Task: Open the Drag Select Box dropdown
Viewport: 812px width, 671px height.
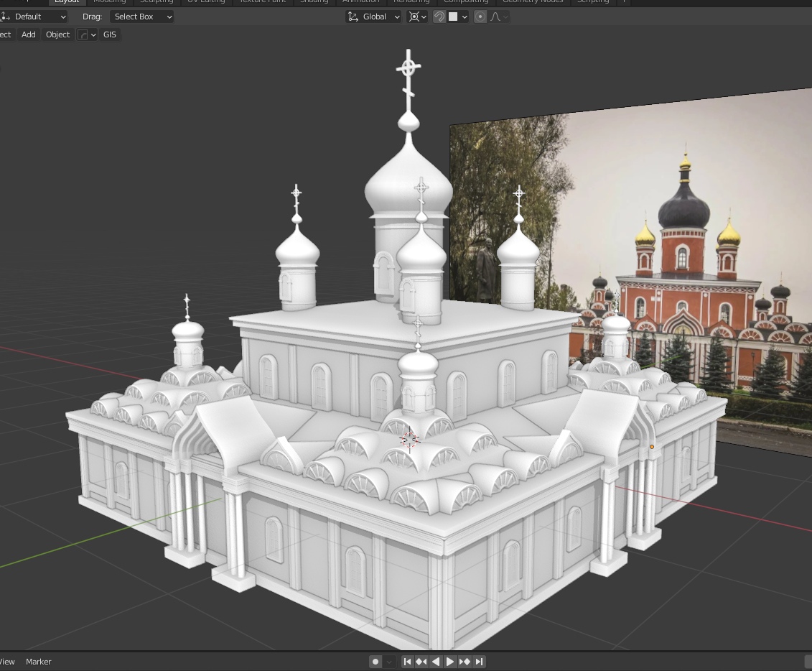Action: [141, 17]
